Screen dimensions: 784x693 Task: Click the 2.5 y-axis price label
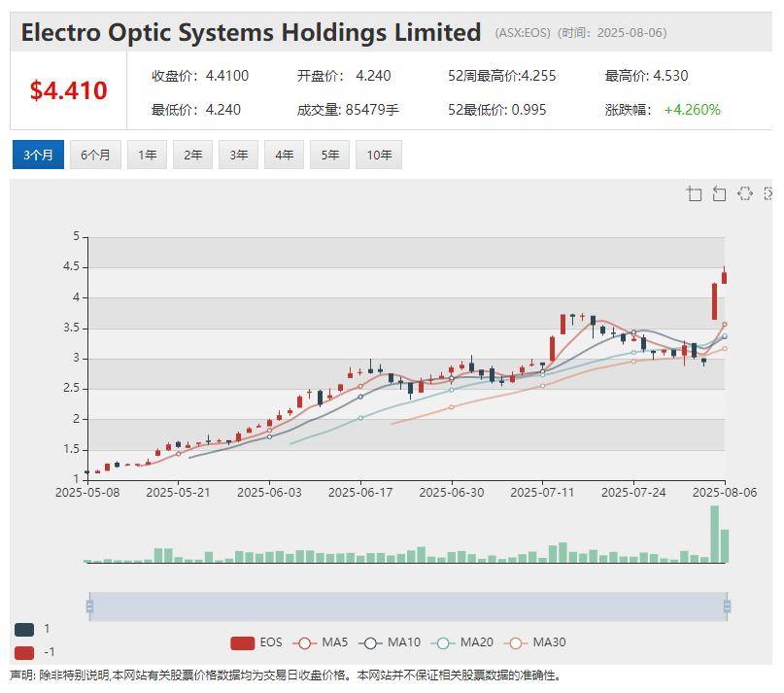pyautogui.click(x=72, y=388)
